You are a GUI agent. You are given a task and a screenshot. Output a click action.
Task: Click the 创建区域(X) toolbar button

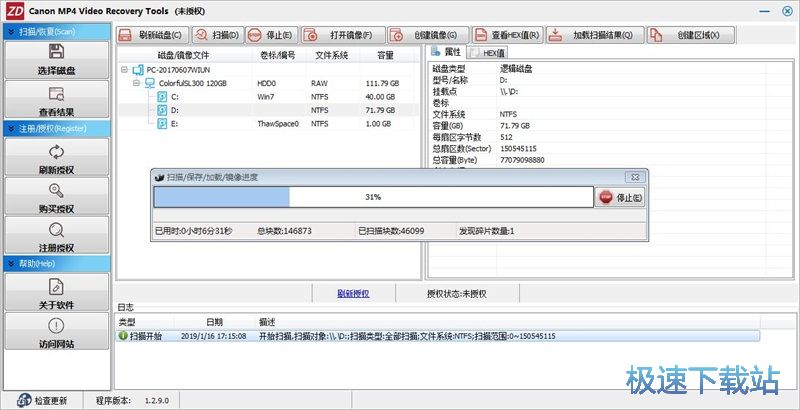tap(691, 35)
